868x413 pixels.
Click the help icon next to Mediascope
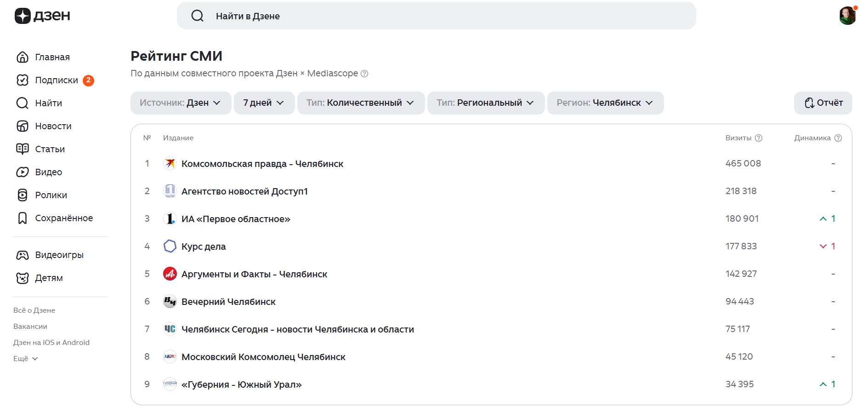coord(364,74)
